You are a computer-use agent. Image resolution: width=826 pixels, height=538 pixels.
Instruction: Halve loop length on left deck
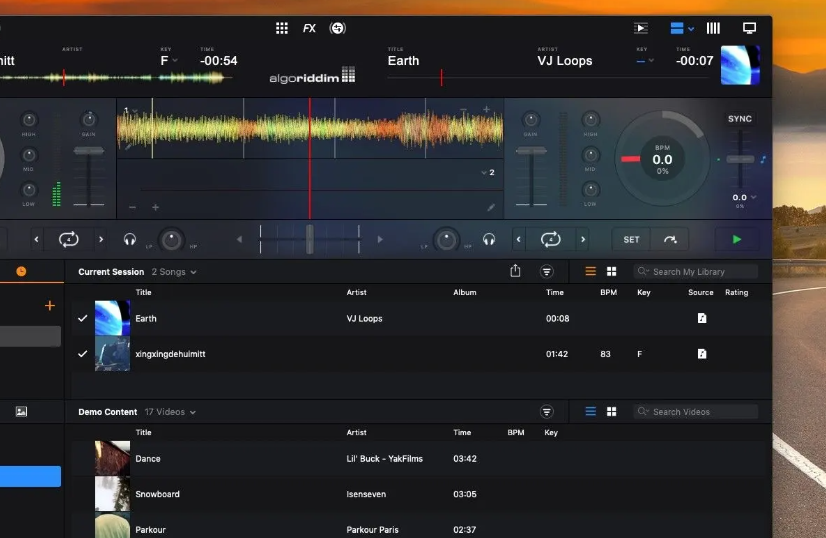point(36,240)
